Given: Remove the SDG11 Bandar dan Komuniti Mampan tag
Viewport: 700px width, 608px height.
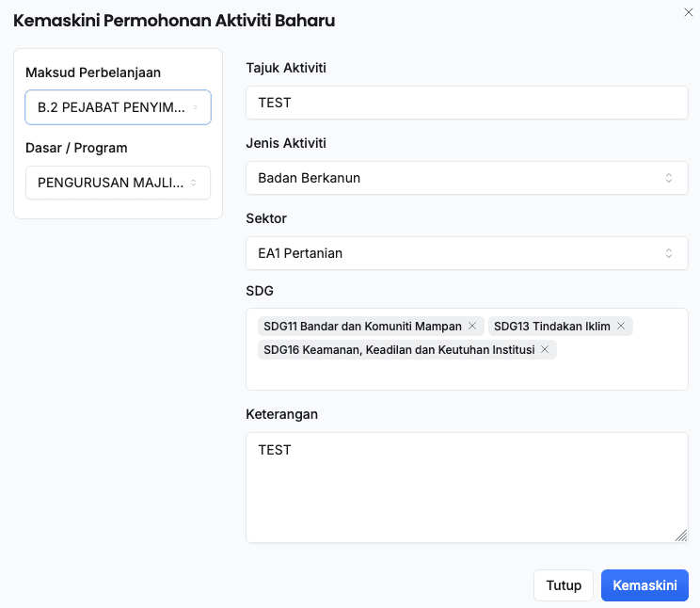Looking at the screenshot, I should click(472, 327).
